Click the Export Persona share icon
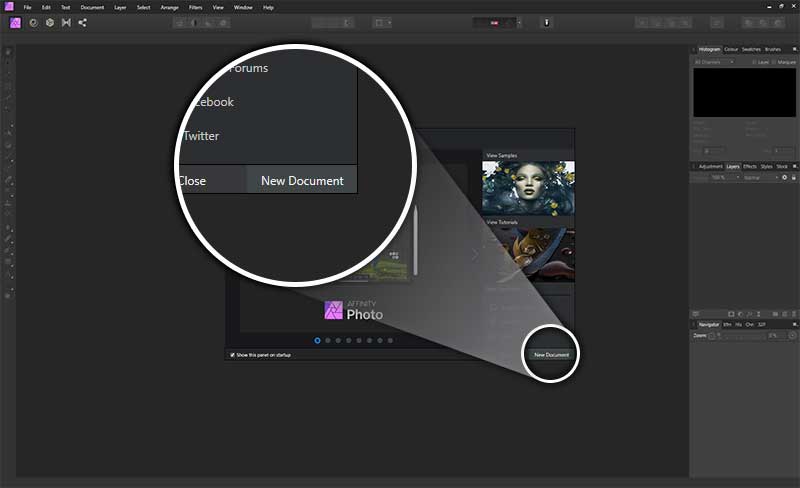800x488 pixels. 83,23
